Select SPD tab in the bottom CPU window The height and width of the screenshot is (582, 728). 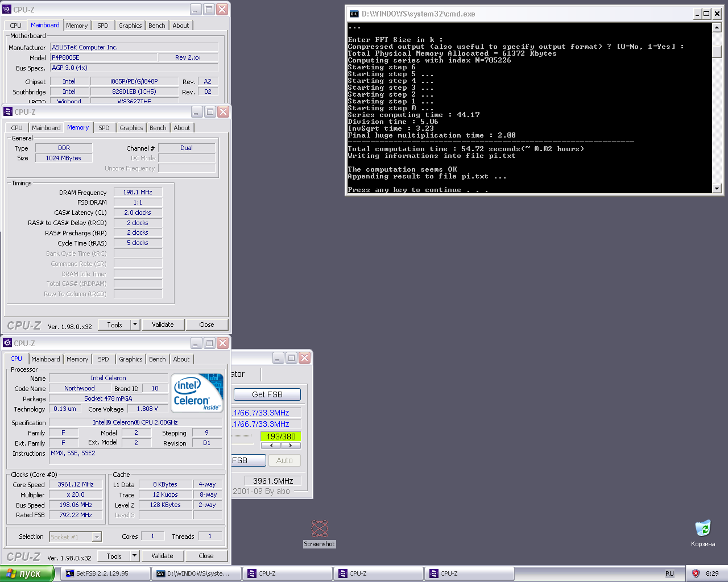pyautogui.click(x=104, y=359)
